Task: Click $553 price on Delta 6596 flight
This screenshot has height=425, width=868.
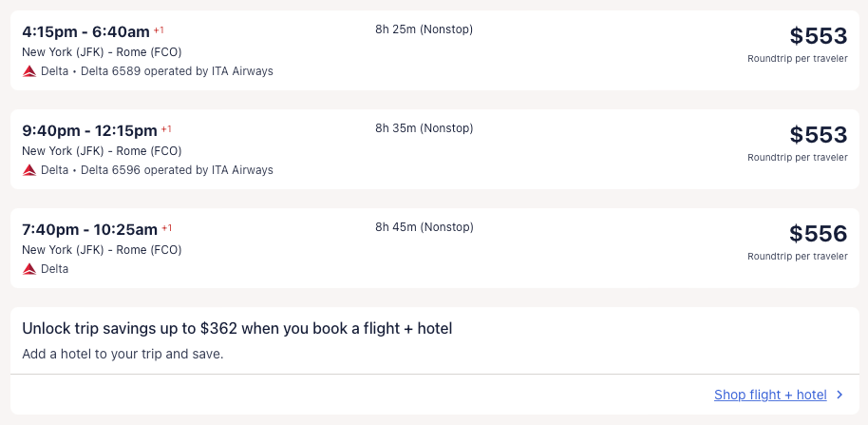Action: [818, 135]
